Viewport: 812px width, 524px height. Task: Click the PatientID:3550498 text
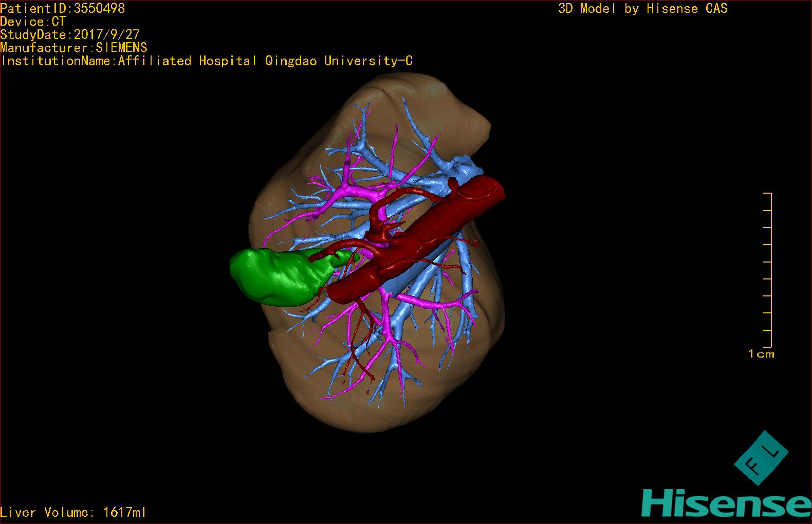63,8
